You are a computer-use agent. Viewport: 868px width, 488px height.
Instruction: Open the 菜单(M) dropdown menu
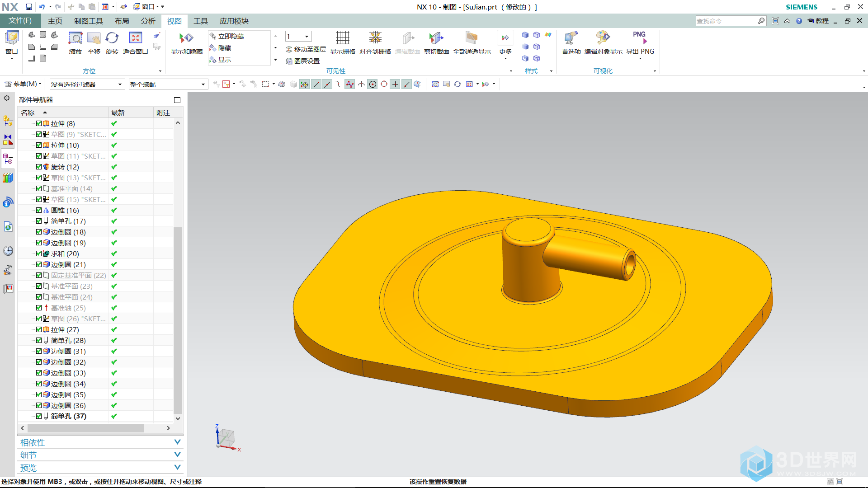click(23, 84)
